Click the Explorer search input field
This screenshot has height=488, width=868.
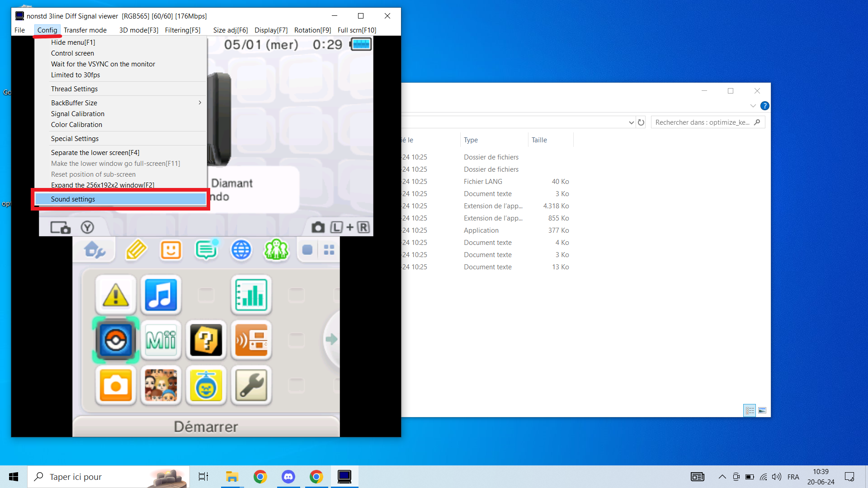(702, 122)
